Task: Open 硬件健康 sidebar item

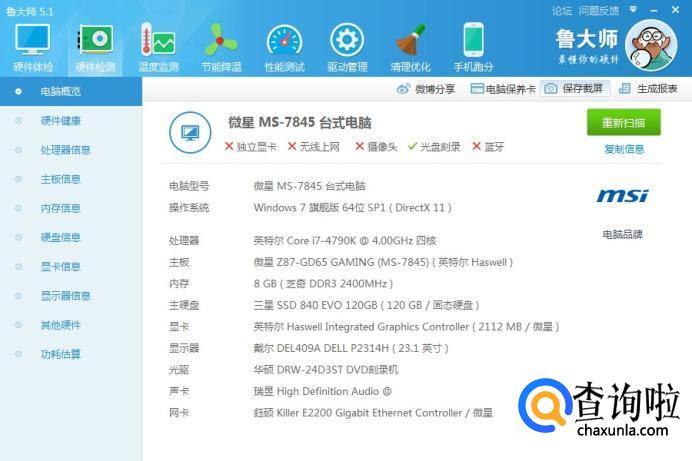Action: (61, 120)
